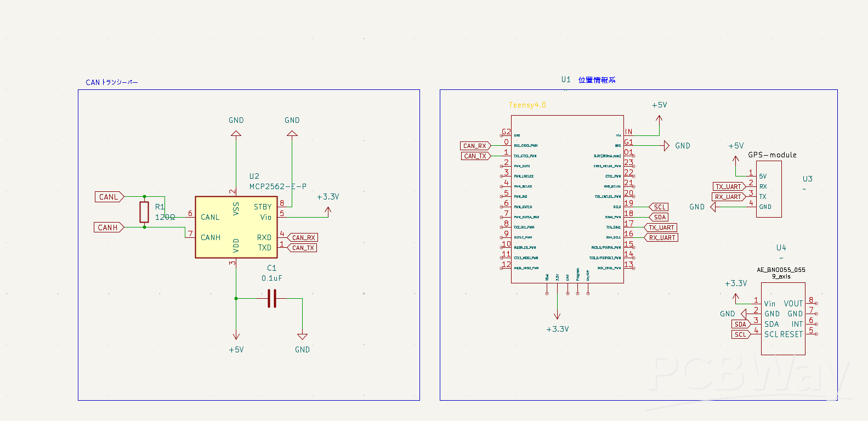The image size is (868, 421).
Task: Select the C1 0.1uF capacitor symbol
Action: click(x=272, y=299)
